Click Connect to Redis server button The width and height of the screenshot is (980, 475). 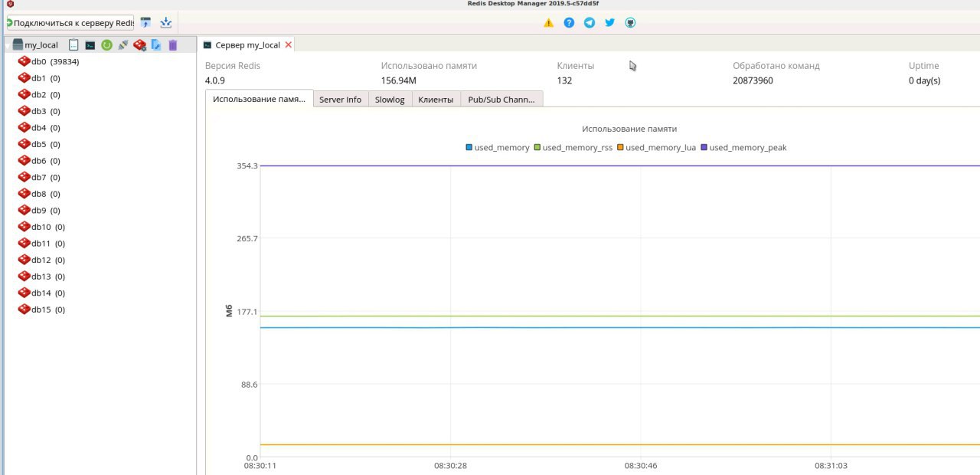[70, 23]
